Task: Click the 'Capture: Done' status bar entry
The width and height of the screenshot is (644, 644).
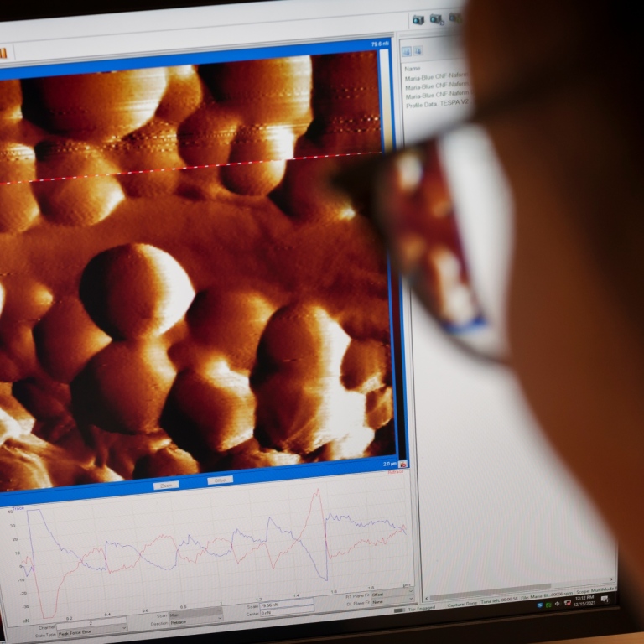Action: [462, 605]
